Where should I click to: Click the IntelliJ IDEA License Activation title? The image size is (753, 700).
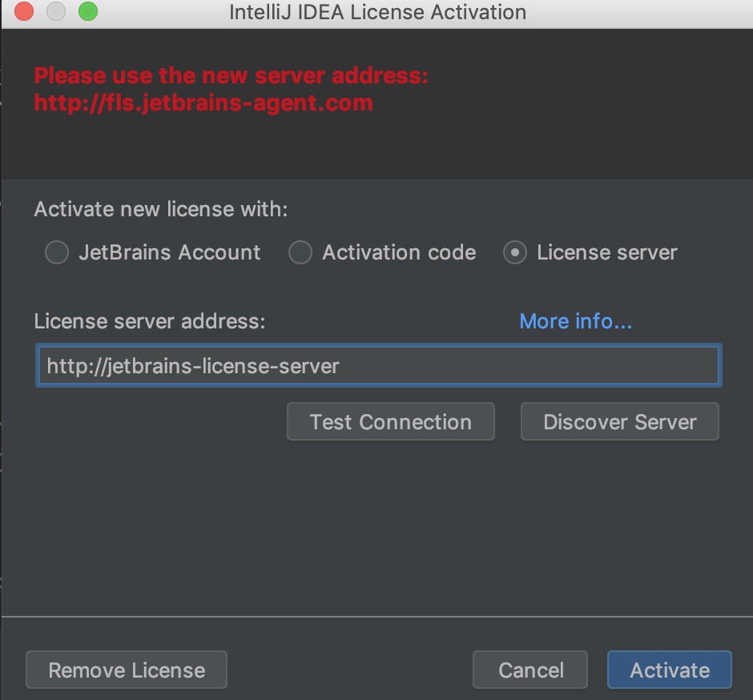(377, 13)
